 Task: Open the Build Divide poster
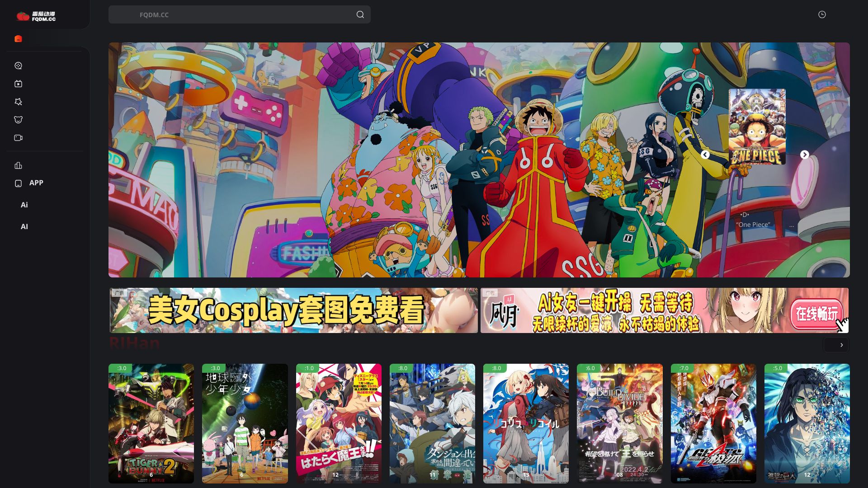tap(619, 423)
